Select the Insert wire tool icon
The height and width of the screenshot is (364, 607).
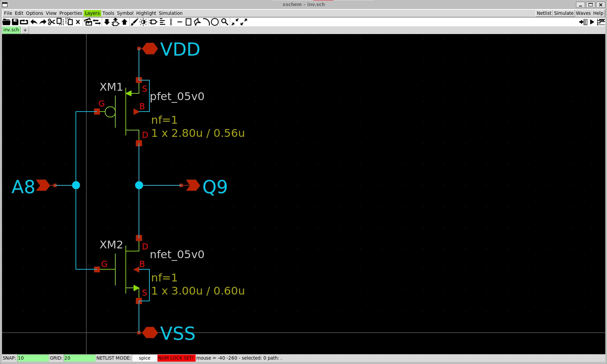click(171, 22)
